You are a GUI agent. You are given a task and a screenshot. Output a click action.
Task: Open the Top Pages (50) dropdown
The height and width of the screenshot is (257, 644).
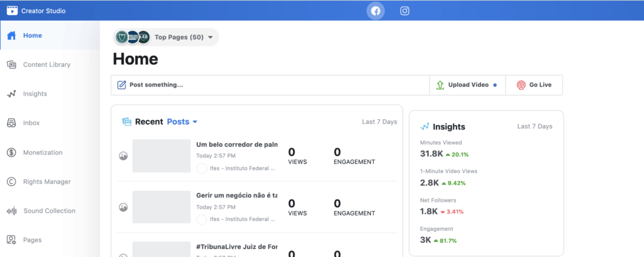tap(166, 37)
